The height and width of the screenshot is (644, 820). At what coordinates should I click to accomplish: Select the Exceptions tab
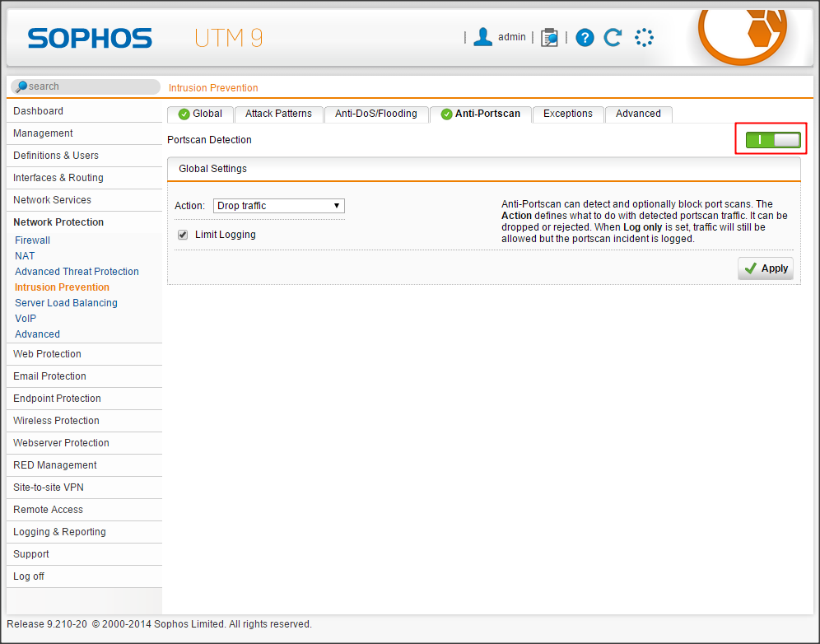click(567, 114)
